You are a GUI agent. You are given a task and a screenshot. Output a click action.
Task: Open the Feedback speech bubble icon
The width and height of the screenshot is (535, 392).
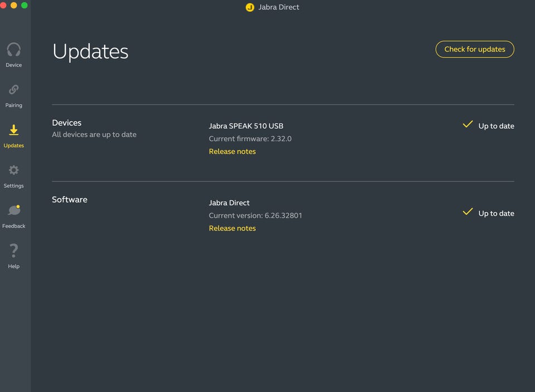14,210
